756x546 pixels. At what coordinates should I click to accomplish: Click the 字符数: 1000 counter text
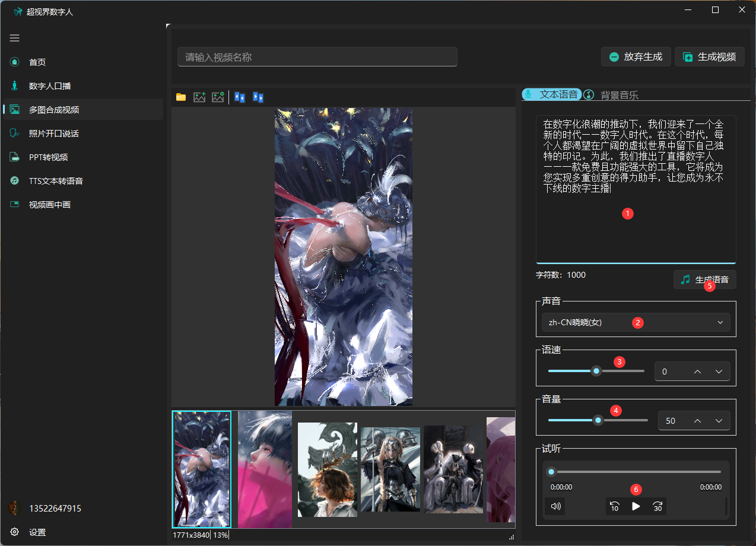pyautogui.click(x=561, y=275)
